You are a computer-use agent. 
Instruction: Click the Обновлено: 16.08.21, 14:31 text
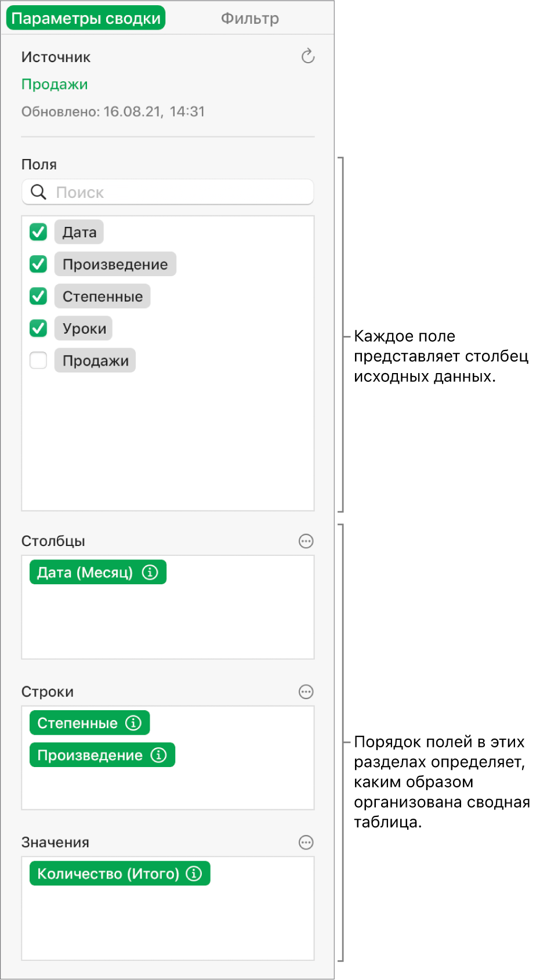click(113, 111)
